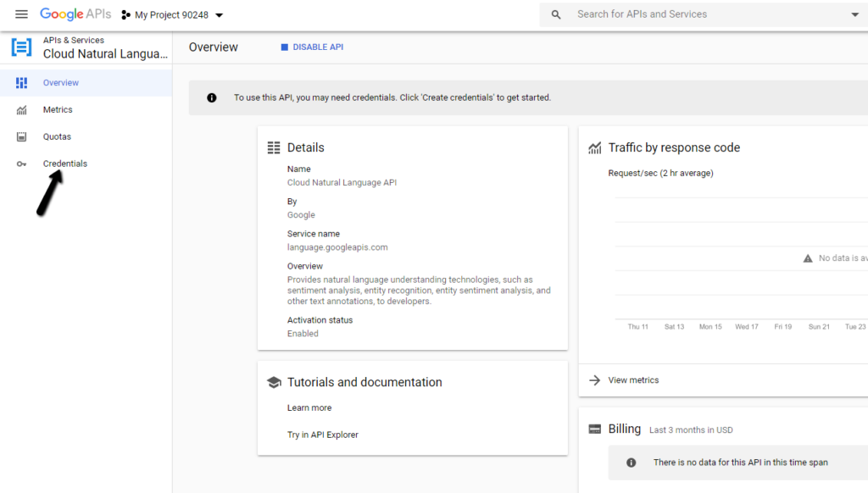Click the DISABLE API button

[x=312, y=47]
